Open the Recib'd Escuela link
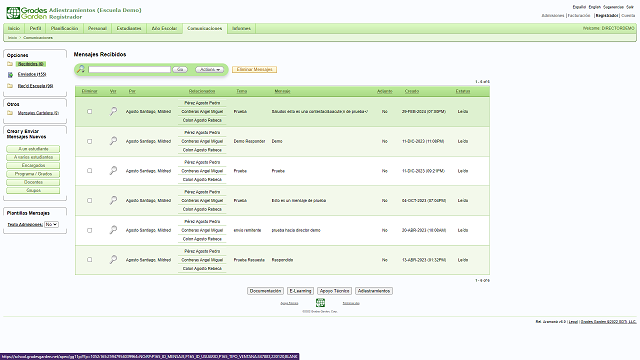640x360 pixels. 35,86
